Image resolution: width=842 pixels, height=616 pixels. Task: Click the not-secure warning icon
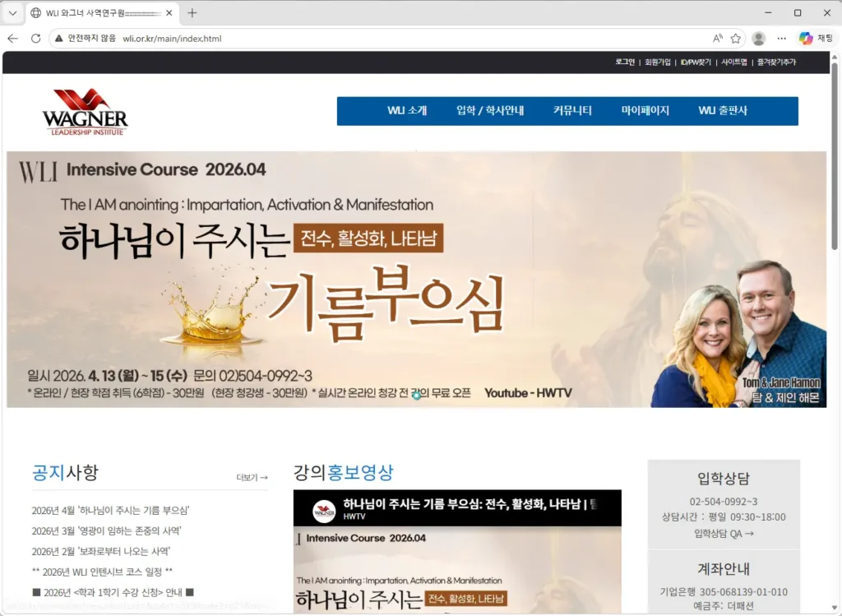click(59, 38)
